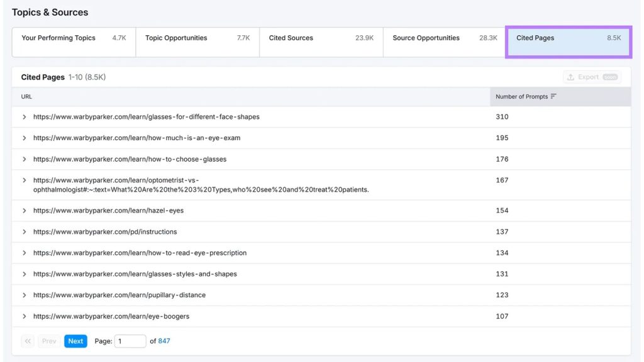Click the Cited Pages 1-10 (8.5K) title
This screenshot has width=644, height=362.
tap(64, 77)
